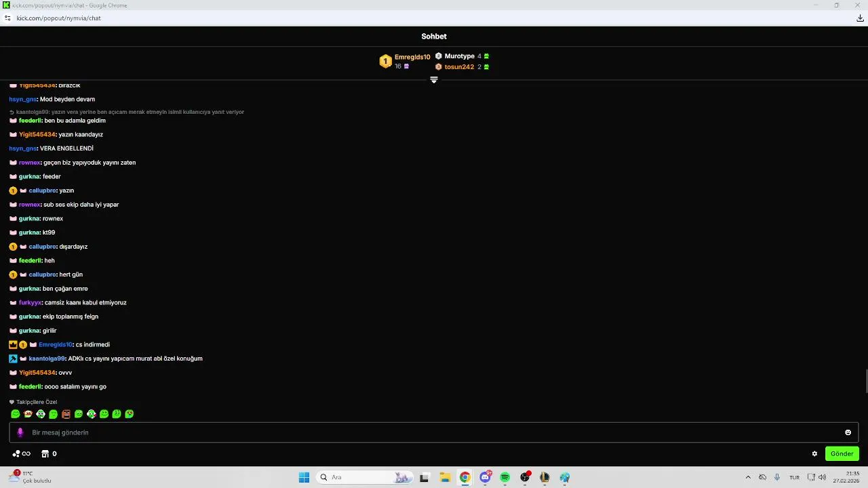Click username Yigit545434 on 'ovvv' message

point(37,373)
